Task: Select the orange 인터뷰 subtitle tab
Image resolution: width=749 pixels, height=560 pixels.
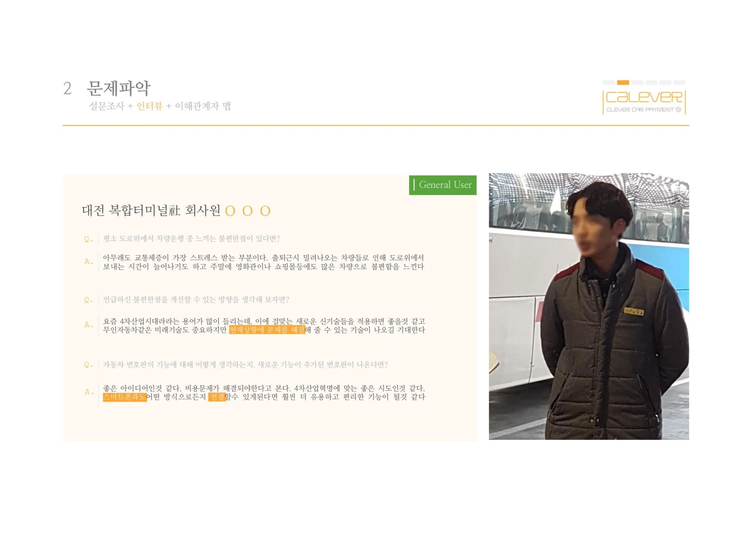Action: click(x=150, y=106)
